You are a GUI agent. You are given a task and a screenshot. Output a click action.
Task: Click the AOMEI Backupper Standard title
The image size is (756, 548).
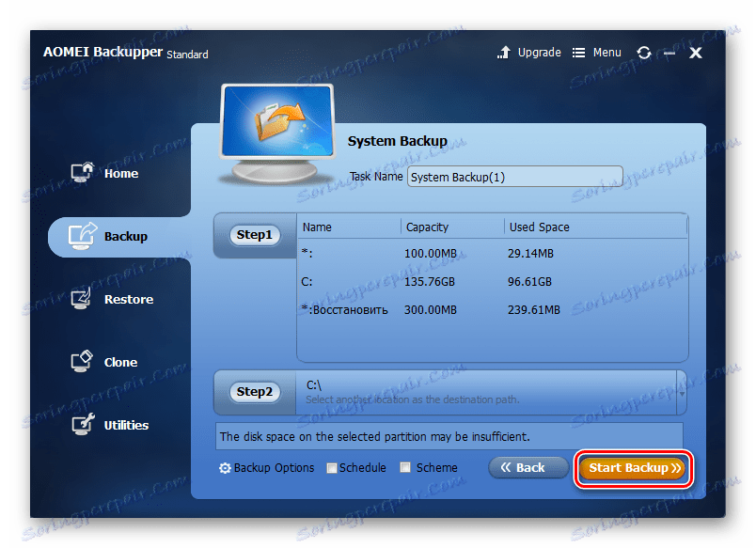pyautogui.click(x=126, y=52)
